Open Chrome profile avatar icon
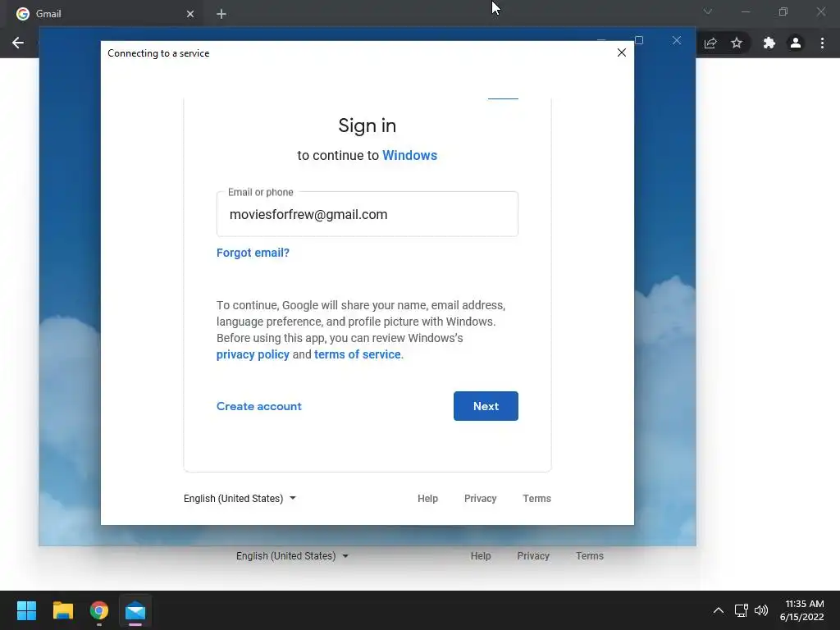This screenshot has width=840, height=630. [796, 43]
